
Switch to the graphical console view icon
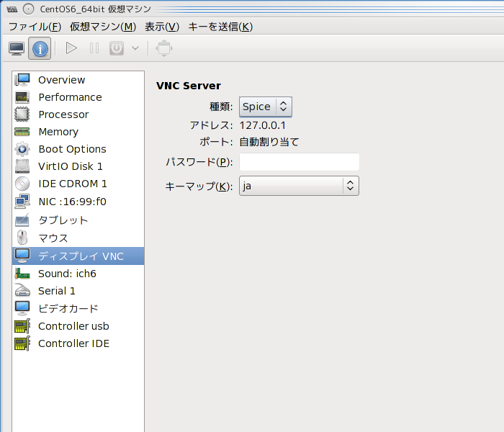(17, 48)
